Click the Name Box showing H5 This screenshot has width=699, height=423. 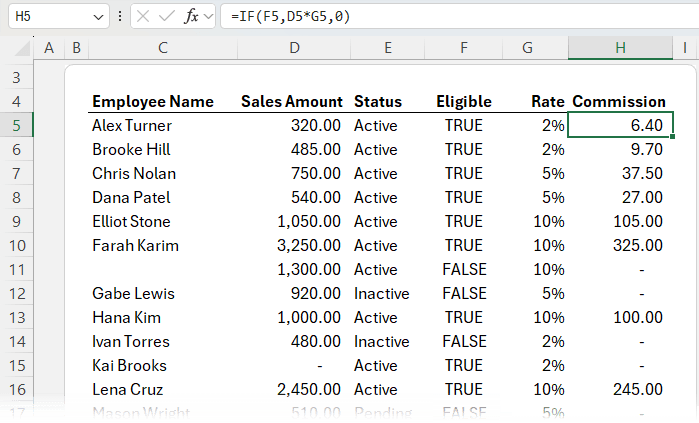(x=59, y=16)
